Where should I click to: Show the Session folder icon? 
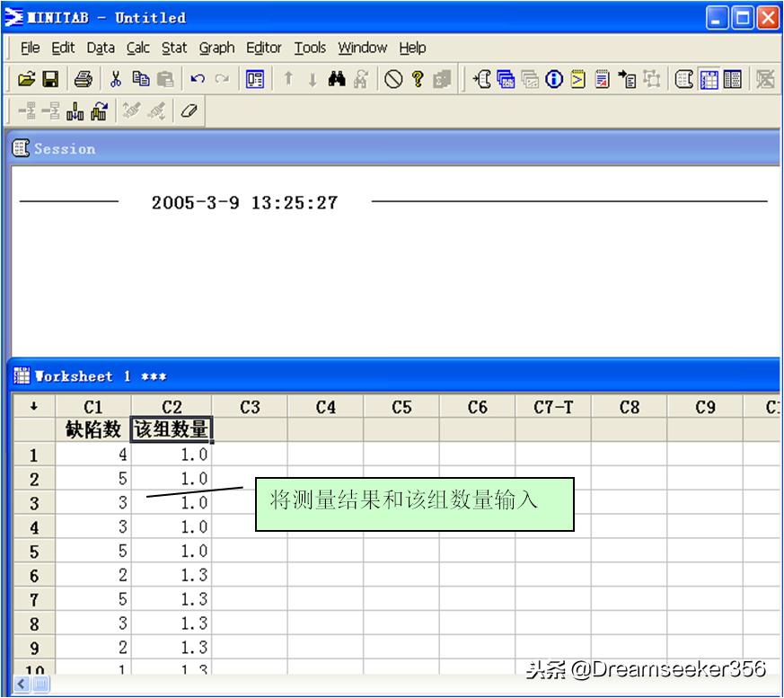482,79
